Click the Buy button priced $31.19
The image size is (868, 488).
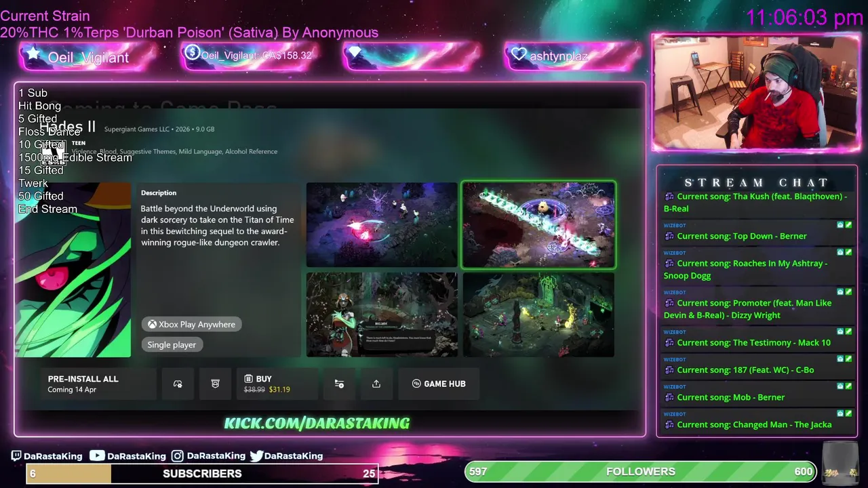pos(277,384)
